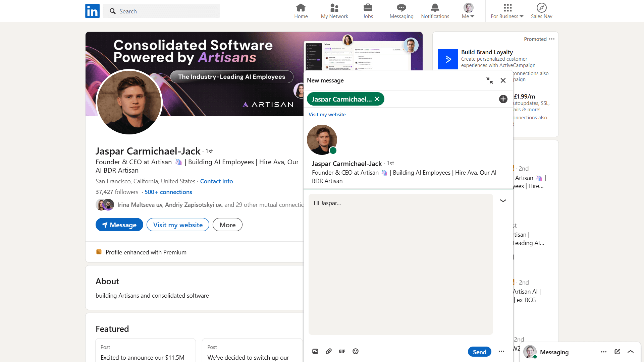
Task: Expand the Messaging panel at bottom right
Action: point(630,352)
